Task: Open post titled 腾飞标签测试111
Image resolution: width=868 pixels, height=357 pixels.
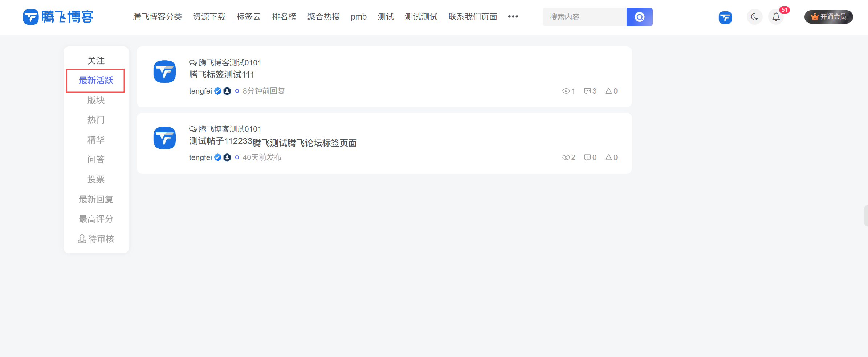Action: pos(221,75)
